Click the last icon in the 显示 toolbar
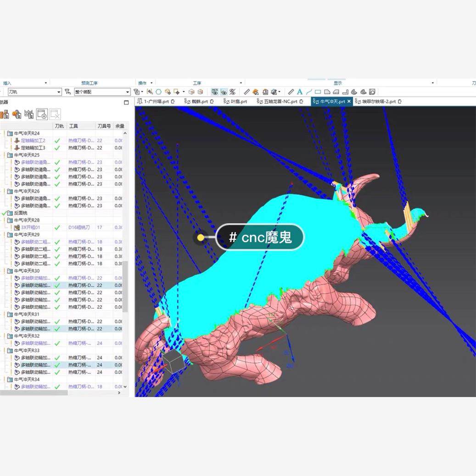 [x=372, y=92]
